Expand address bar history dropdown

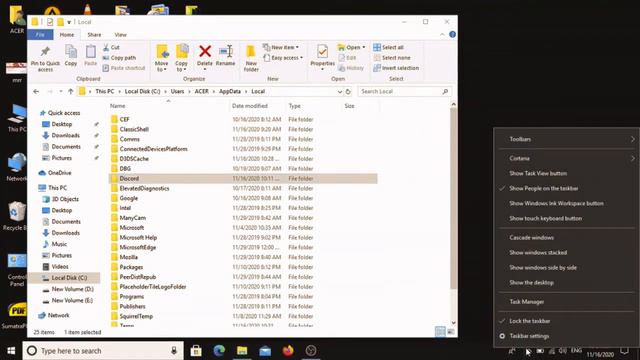tap(340, 92)
